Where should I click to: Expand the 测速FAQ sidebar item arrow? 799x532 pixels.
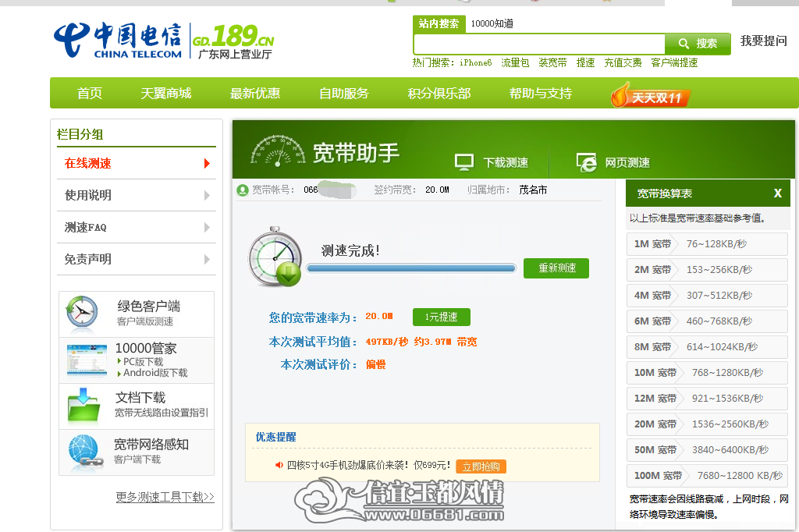(207, 227)
